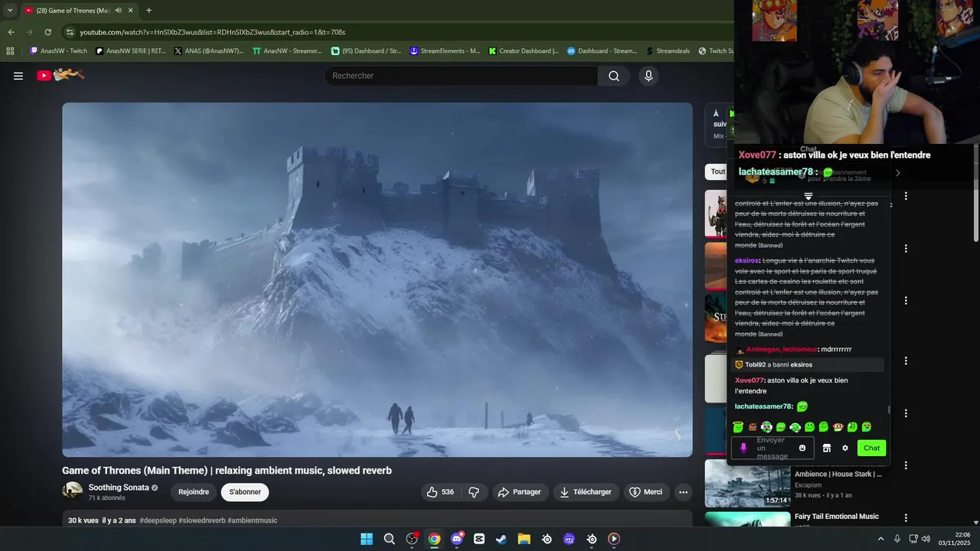
Task: Open File Explorer from taskbar
Action: pyautogui.click(x=524, y=539)
